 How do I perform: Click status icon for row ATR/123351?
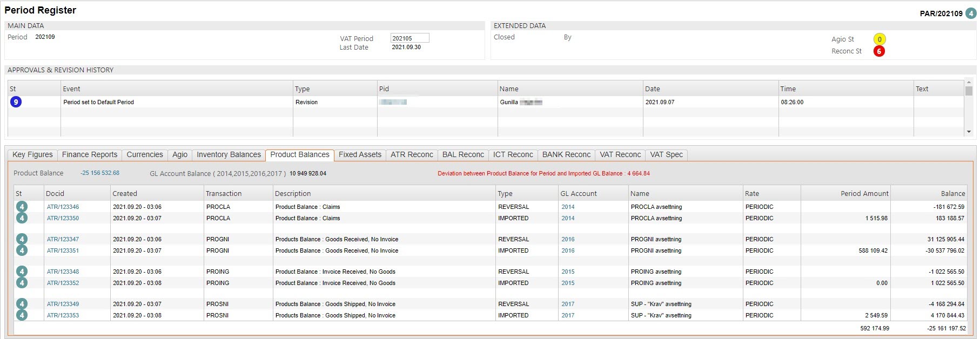[22, 250]
